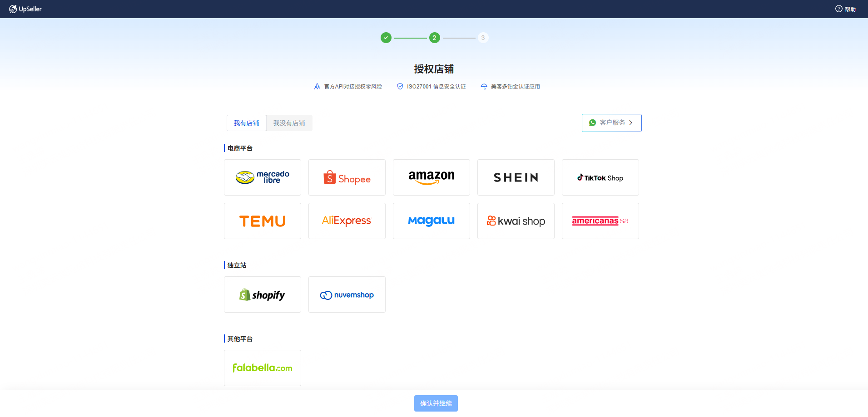Choose the Americanas SA platform

600,221
